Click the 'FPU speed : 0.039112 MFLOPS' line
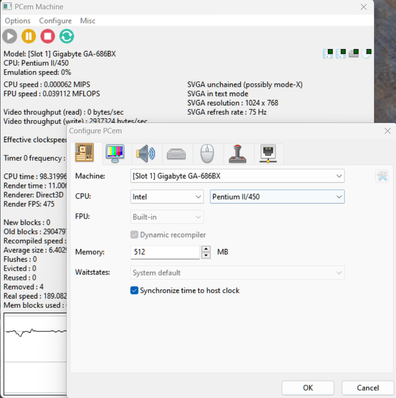The width and height of the screenshot is (396, 398). coord(52,94)
